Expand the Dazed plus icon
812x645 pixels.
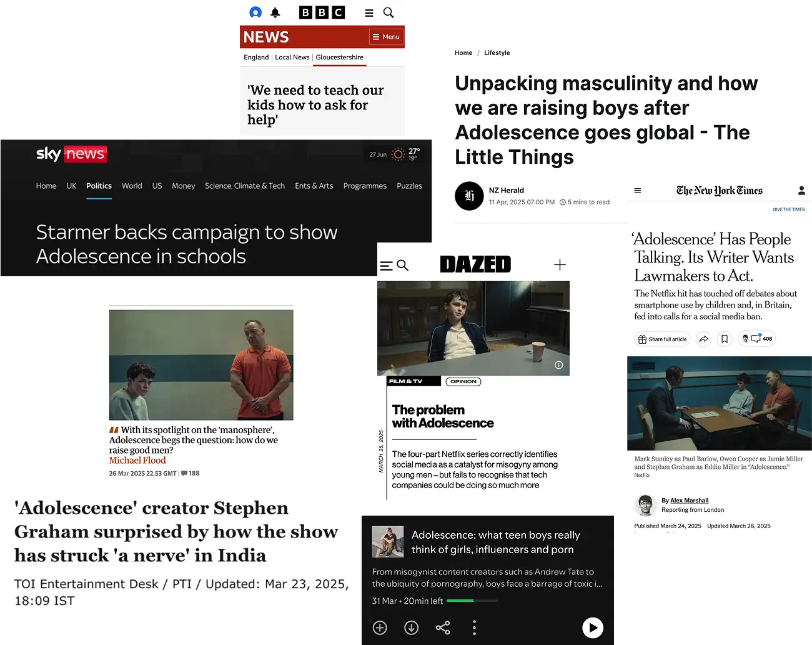pos(560,265)
